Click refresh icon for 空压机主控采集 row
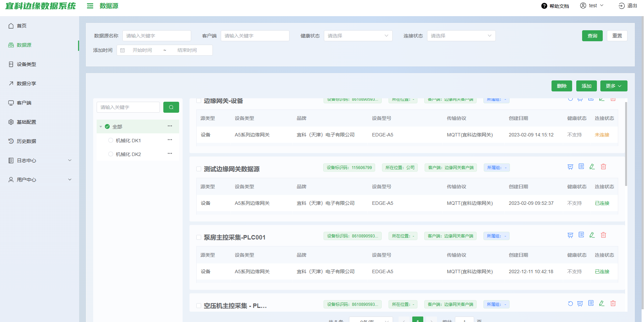644x322 pixels. pyautogui.click(x=570, y=303)
